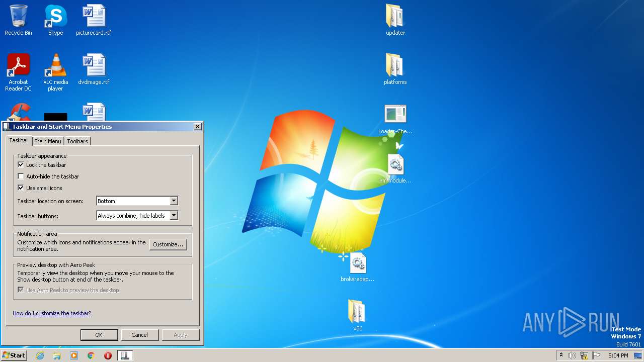
Task: Open Windows Explorer from the taskbar
Action: click(x=57, y=355)
